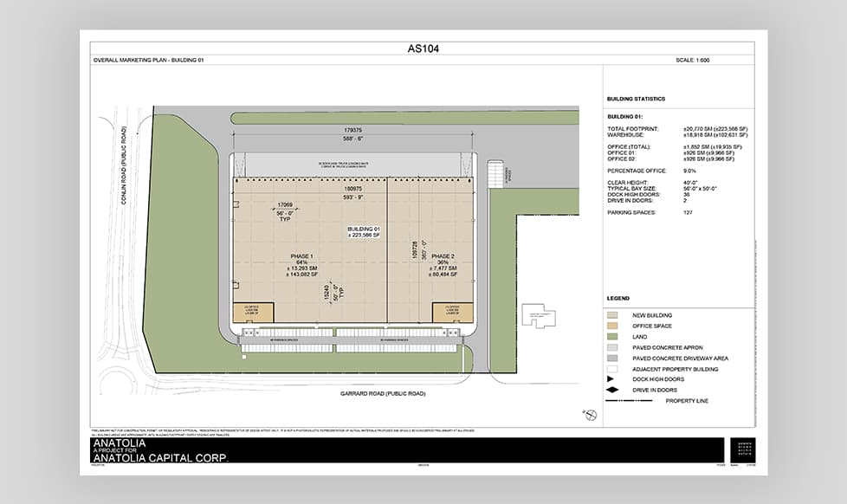Click the Dock High Doors triangle legend symbol

point(614,379)
